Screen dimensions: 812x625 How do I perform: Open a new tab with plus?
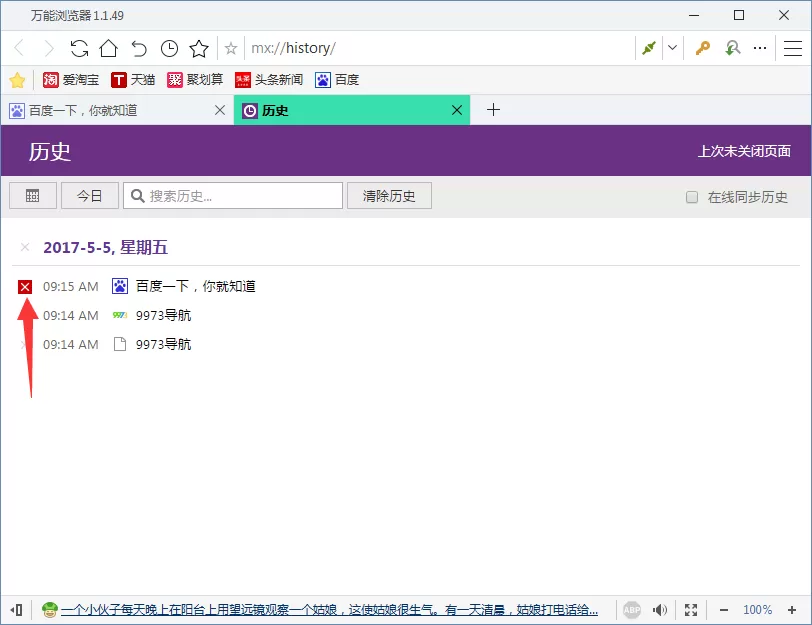coord(494,109)
